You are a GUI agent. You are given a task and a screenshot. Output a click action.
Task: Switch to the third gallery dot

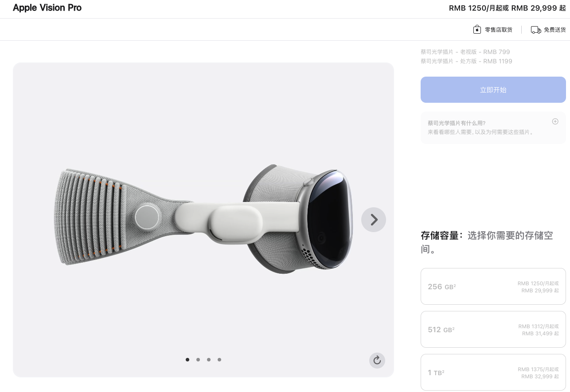(x=209, y=360)
